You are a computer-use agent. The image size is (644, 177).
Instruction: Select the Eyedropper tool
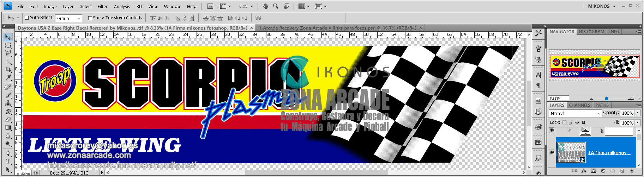click(x=8, y=77)
